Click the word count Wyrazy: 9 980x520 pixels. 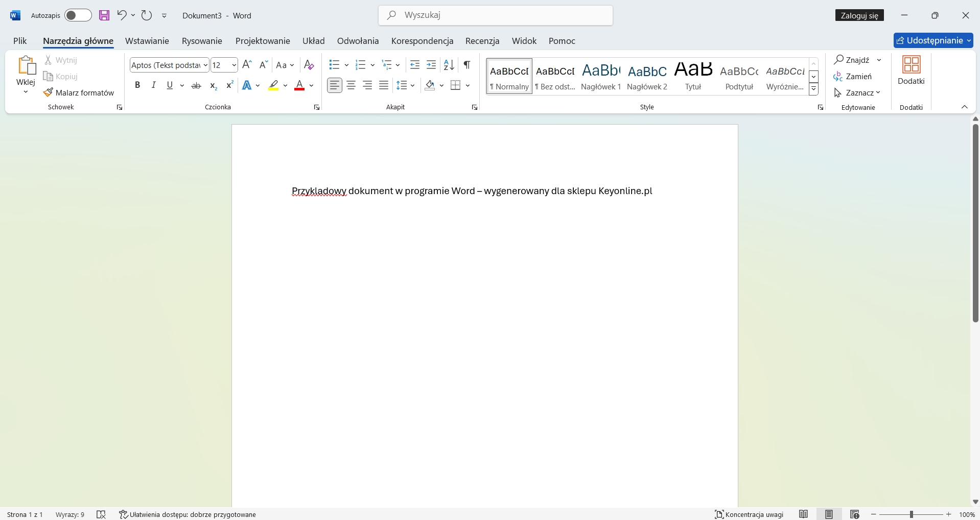coord(70,514)
